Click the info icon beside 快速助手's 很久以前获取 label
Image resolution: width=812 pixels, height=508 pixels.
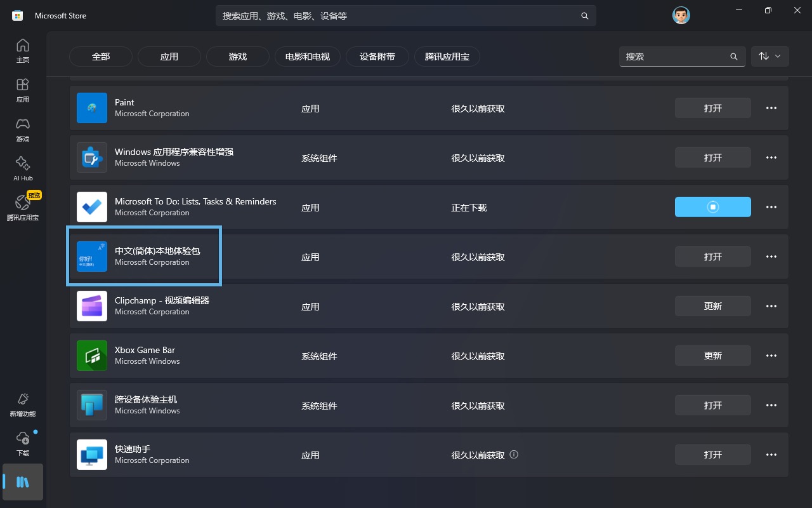pyautogui.click(x=514, y=455)
